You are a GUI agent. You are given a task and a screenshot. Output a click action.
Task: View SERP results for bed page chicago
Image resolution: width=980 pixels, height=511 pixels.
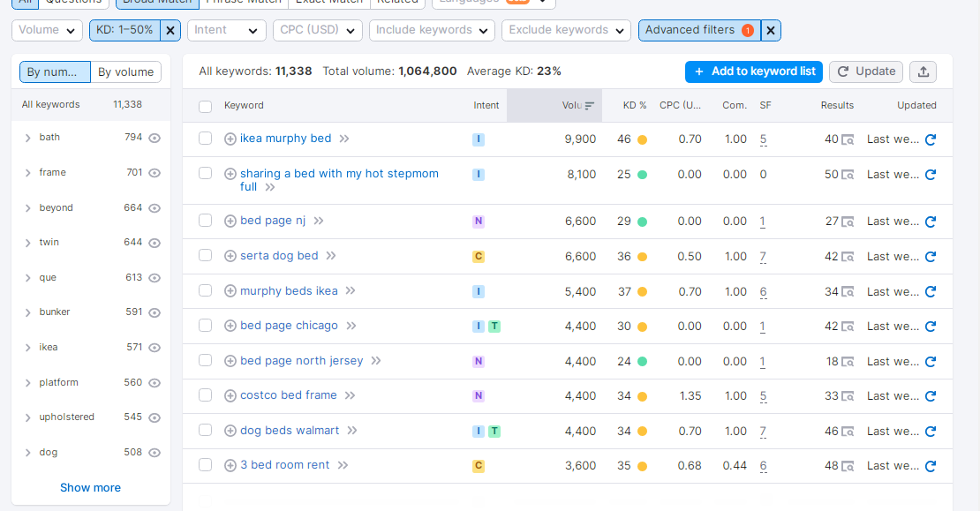coord(848,326)
